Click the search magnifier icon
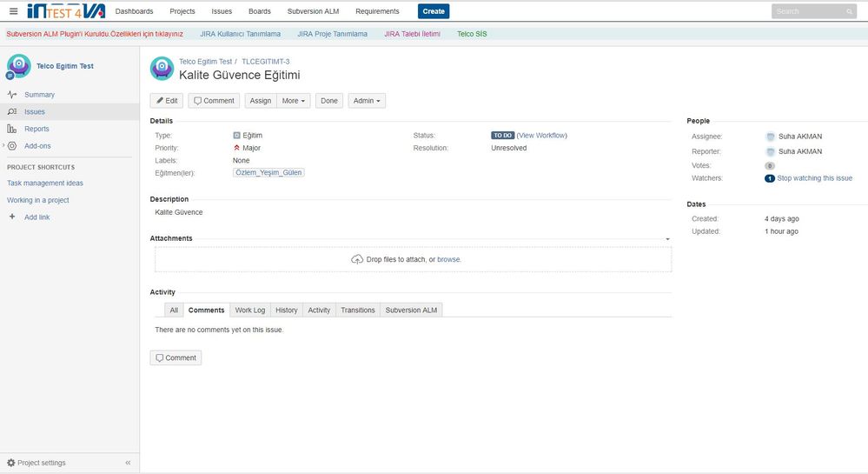 tap(849, 11)
